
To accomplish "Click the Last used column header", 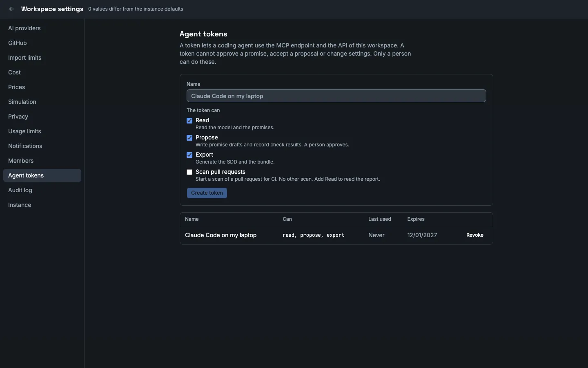I will pos(380,219).
